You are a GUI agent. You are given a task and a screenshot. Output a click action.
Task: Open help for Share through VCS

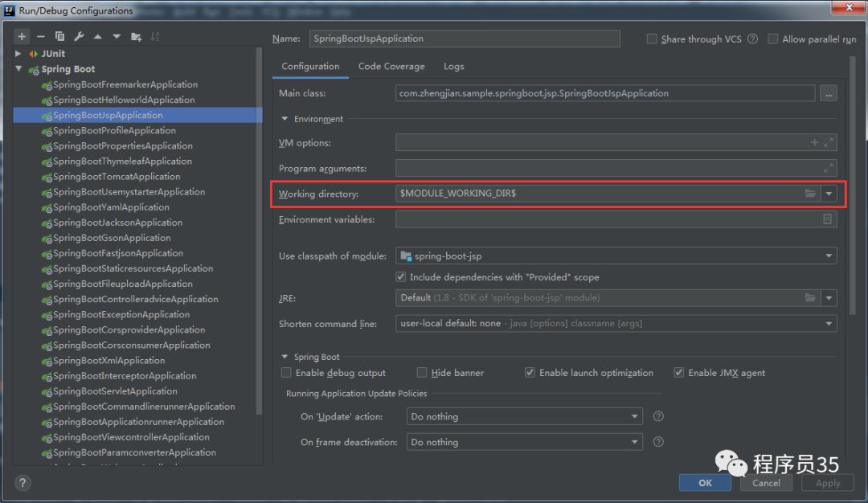pos(752,39)
